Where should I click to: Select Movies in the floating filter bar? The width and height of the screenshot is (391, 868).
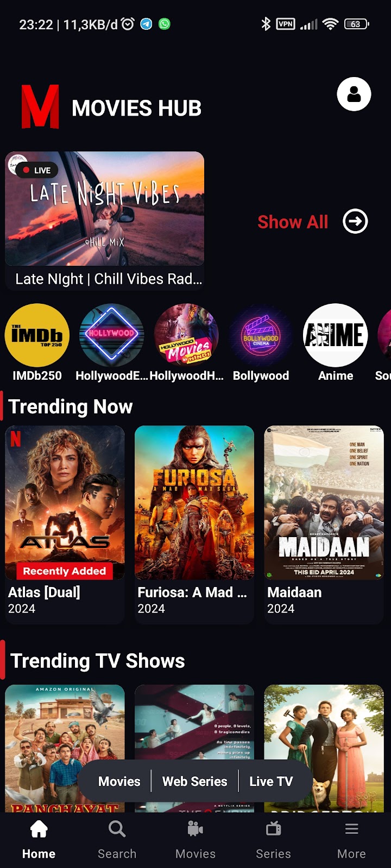coord(119,781)
